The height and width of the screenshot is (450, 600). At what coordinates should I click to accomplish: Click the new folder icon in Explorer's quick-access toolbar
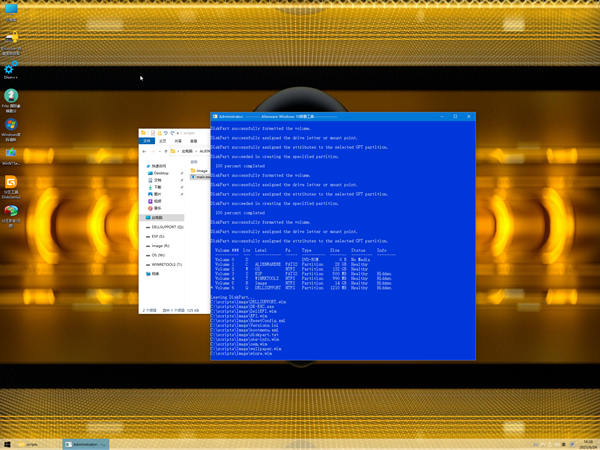coord(159,133)
